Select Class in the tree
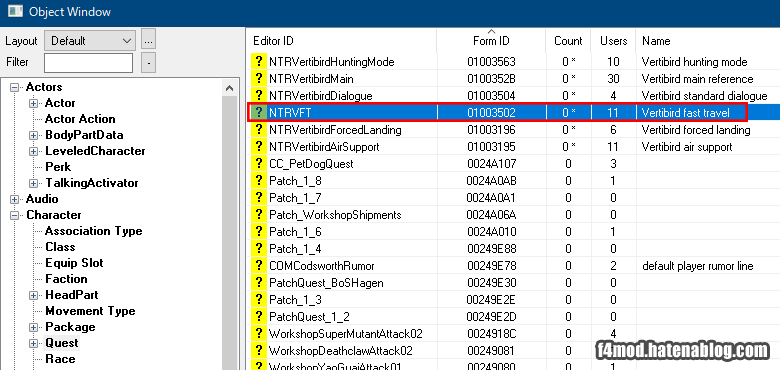The width and height of the screenshot is (780, 370). click(60, 247)
